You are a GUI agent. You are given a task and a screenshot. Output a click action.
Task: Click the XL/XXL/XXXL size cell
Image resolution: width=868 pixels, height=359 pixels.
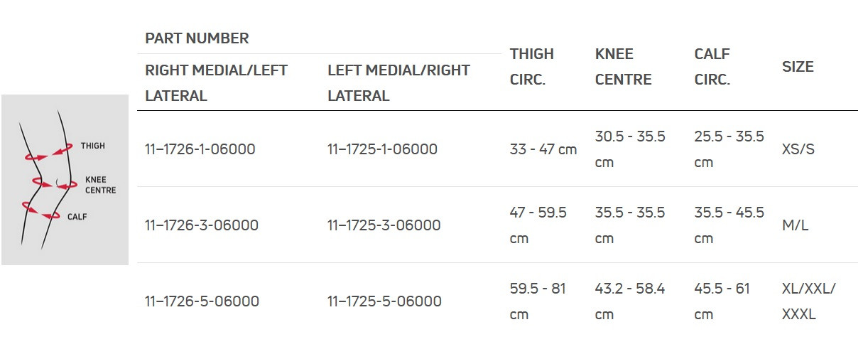point(809,301)
